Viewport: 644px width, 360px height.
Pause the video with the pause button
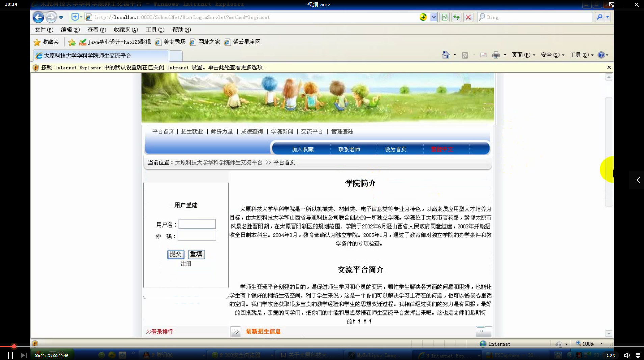coord(11,355)
